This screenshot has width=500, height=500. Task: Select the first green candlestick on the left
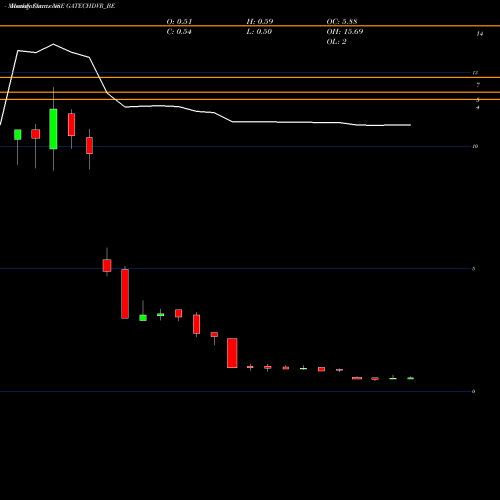18,135
